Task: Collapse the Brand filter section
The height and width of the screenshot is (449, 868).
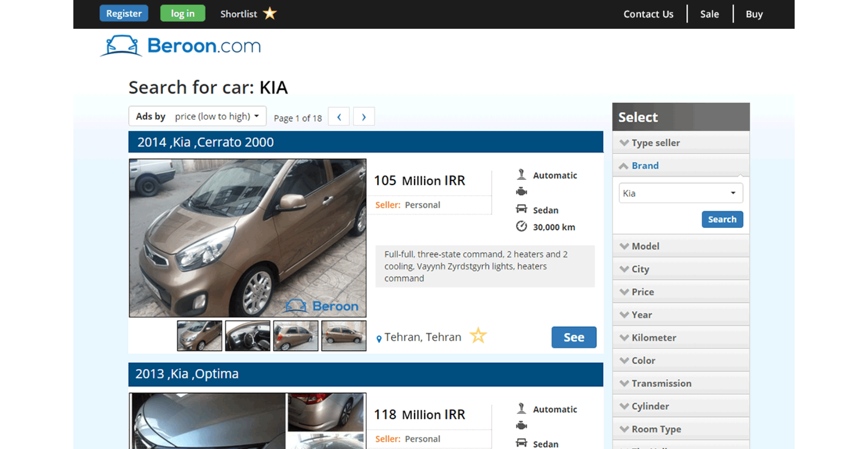Action: [x=681, y=165]
